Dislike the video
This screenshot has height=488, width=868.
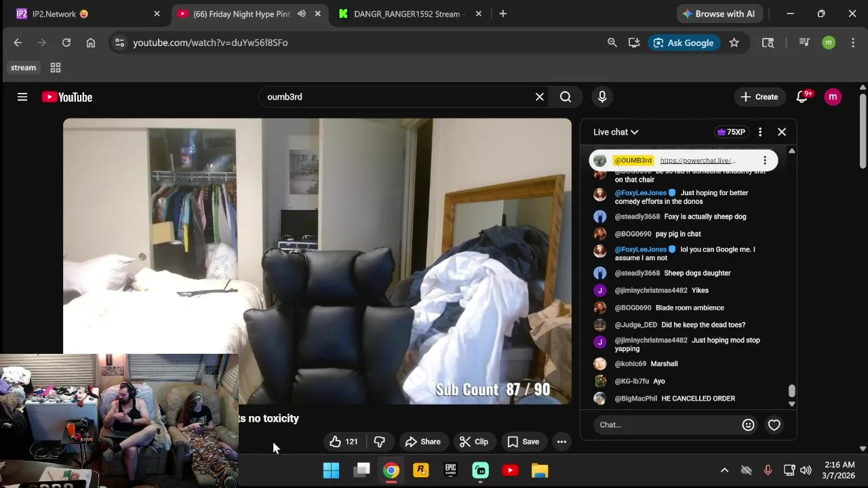click(380, 442)
